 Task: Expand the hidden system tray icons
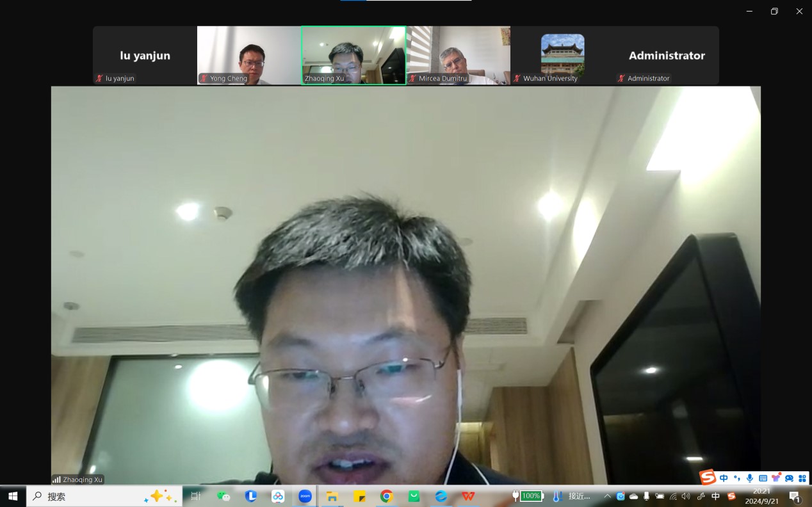(607, 496)
